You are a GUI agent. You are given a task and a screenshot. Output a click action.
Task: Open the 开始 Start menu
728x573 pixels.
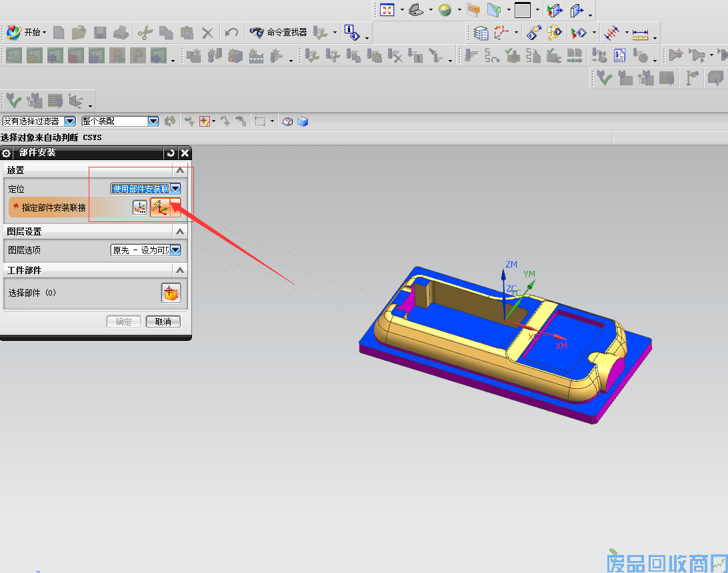(x=27, y=32)
